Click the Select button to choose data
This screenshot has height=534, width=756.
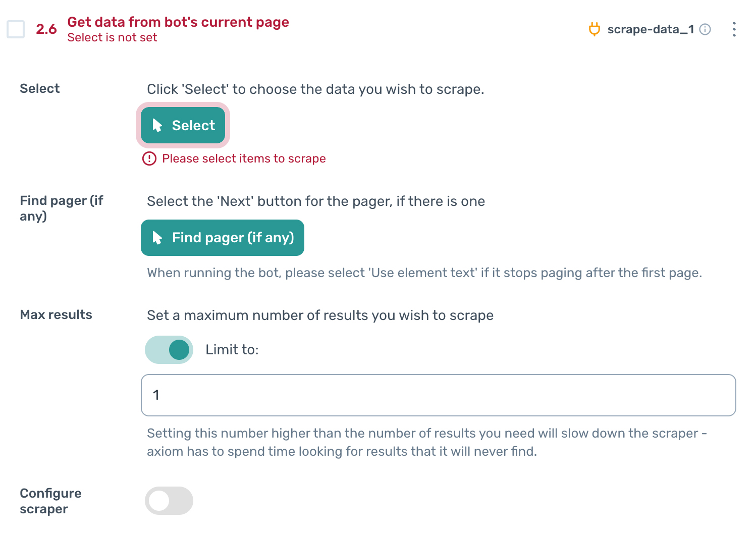[x=183, y=125]
